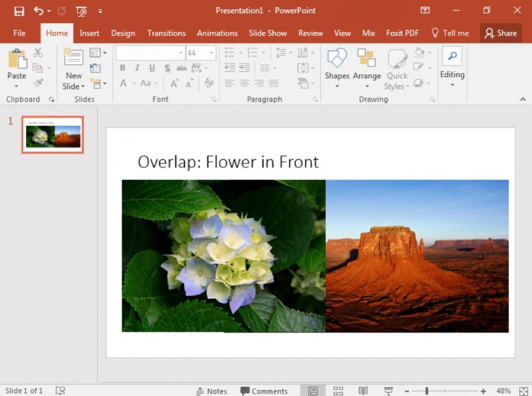Toggle the Notes pane
Viewport: 532px width, 396px height.
[211, 391]
